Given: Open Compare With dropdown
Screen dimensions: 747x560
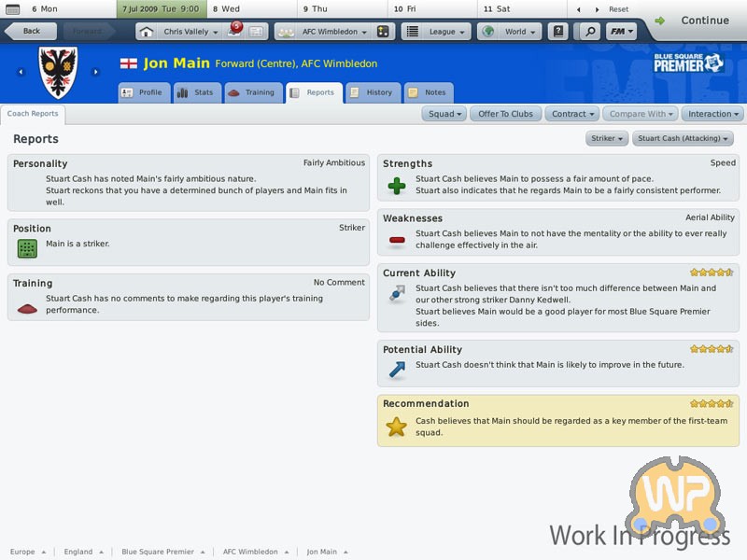Looking at the screenshot, I should click(x=641, y=114).
